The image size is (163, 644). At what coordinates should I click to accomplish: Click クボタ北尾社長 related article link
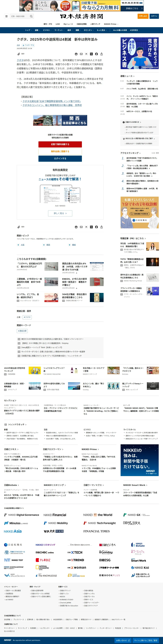click(52, 101)
